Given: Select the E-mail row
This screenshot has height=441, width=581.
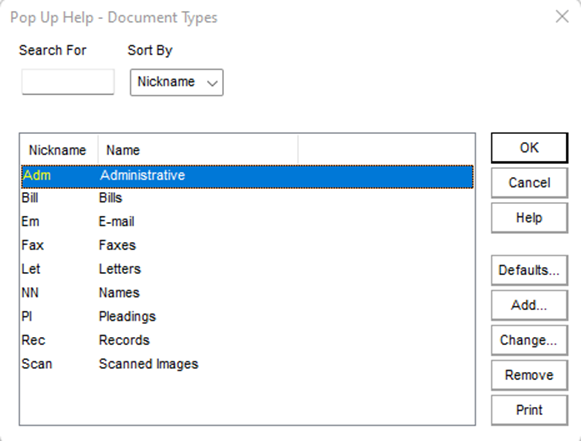Looking at the screenshot, I should point(247,222).
